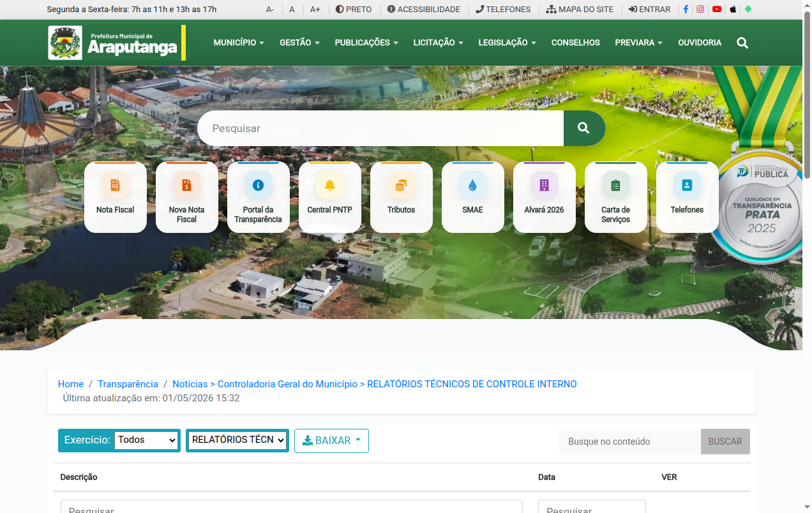This screenshot has width=812, height=513.
Task: Open the Alvará 2026 shortcut
Action: tap(545, 197)
